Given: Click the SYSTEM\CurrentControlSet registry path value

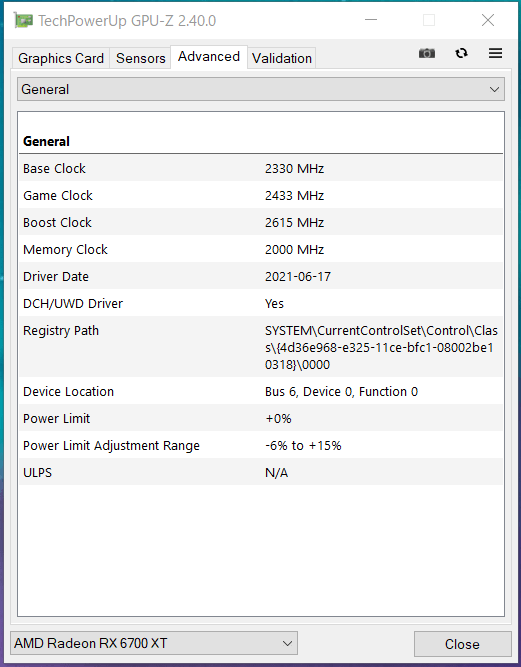Looking at the screenshot, I should point(381,348).
